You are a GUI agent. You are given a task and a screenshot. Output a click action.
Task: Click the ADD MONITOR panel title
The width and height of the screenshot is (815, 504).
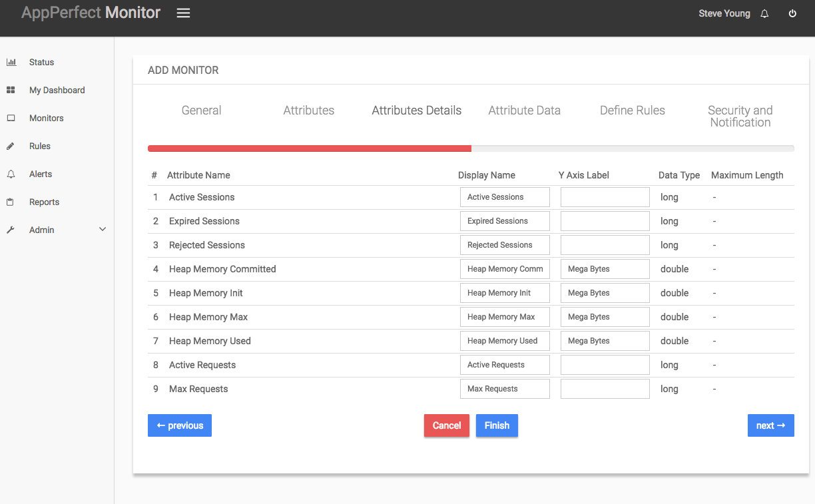click(183, 70)
